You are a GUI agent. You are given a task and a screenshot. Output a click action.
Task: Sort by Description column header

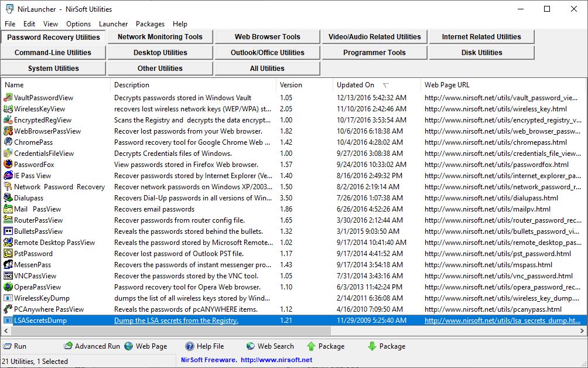tap(193, 85)
